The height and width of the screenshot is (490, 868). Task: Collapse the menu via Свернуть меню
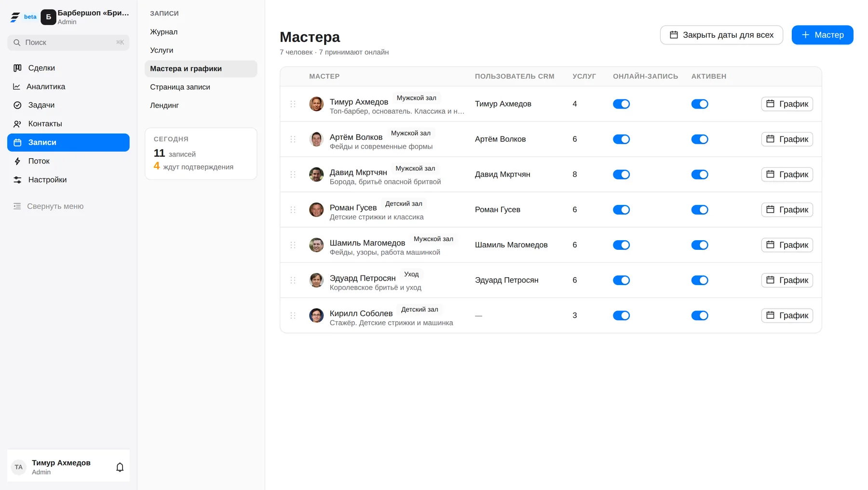point(68,206)
